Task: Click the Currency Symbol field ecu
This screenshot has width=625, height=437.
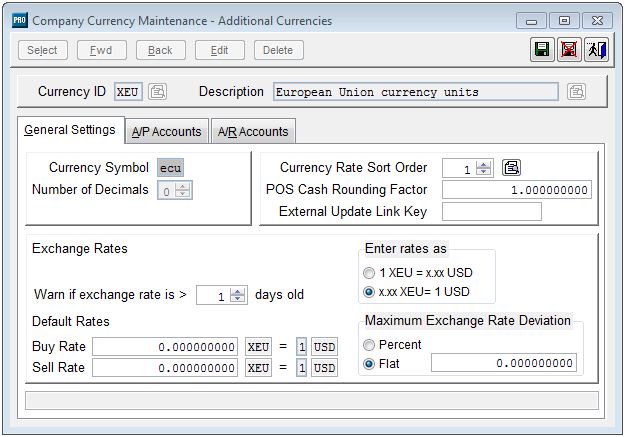Action: click(x=171, y=168)
